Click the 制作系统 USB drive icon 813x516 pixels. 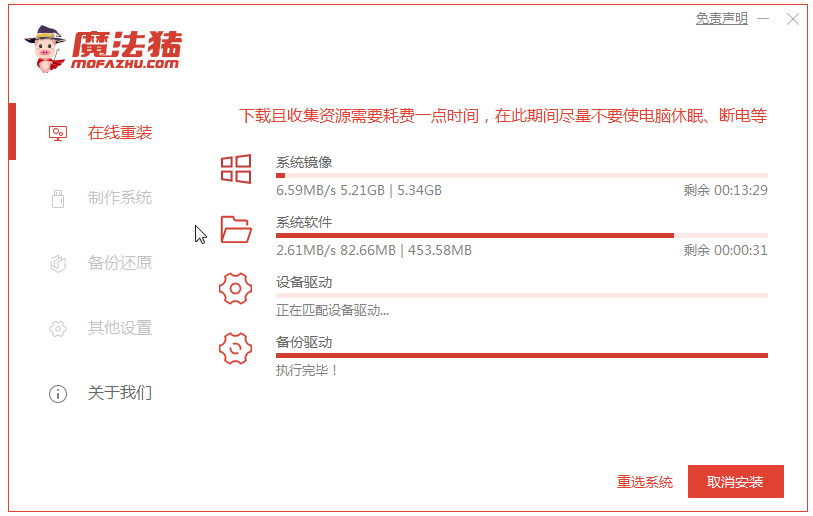[58, 198]
